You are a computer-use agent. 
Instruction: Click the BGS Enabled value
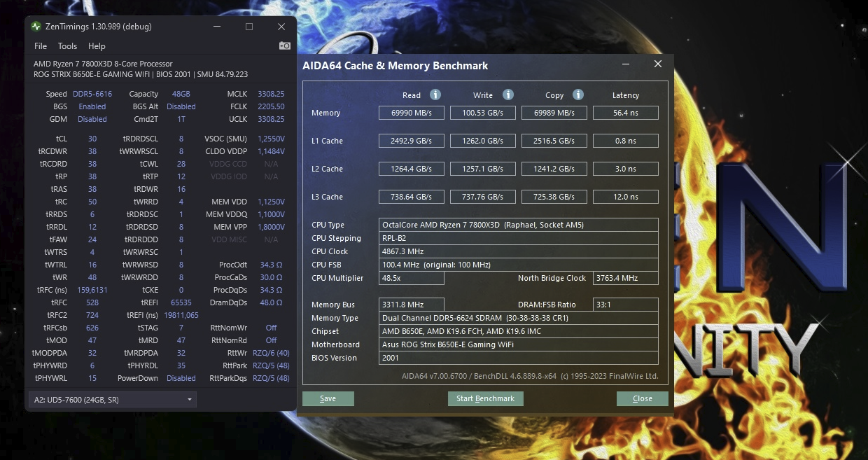pos(92,106)
